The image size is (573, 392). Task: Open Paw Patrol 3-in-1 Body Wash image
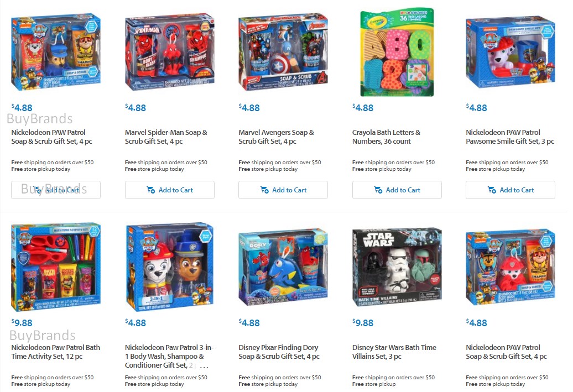click(x=170, y=266)
